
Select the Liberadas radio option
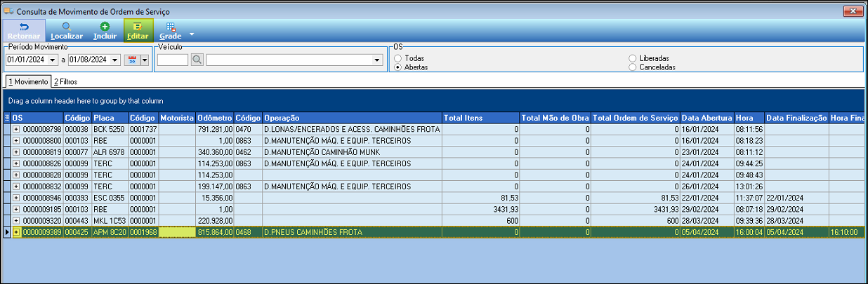point(633,58)
